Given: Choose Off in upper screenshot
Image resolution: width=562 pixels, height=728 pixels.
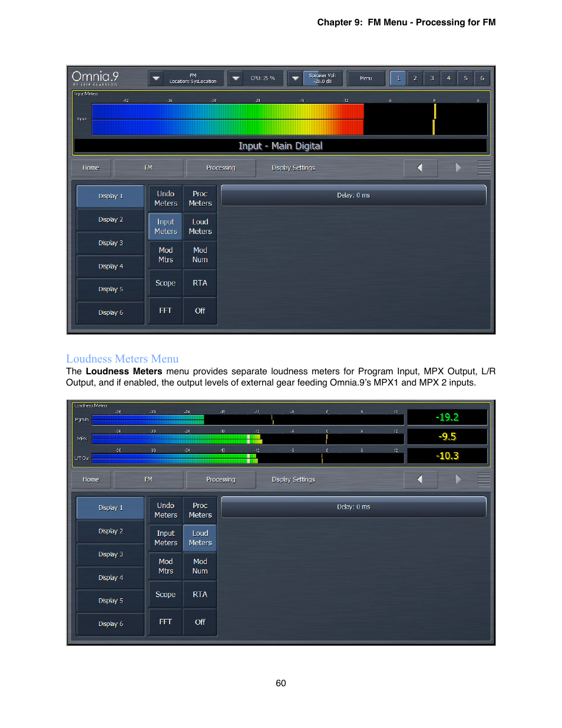Looking at the screenshot, I should [x=200, y=311].
